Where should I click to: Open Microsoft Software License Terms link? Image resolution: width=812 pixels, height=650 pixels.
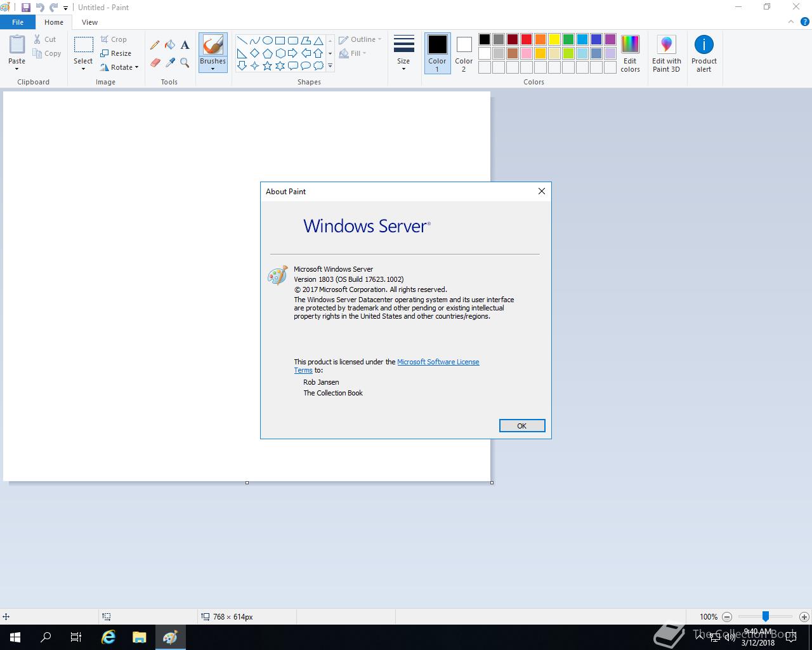(x=438, y=362)
